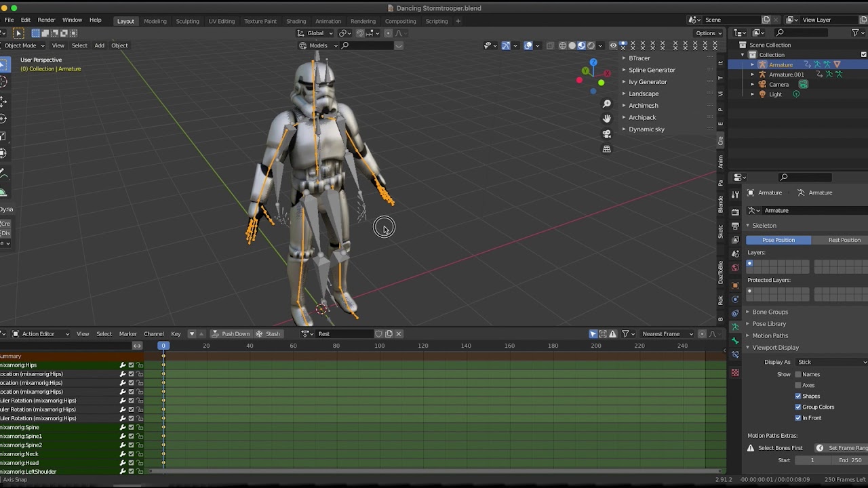Toggle viewport gizmos display
868x488 pixels.
tap(506, 45)
